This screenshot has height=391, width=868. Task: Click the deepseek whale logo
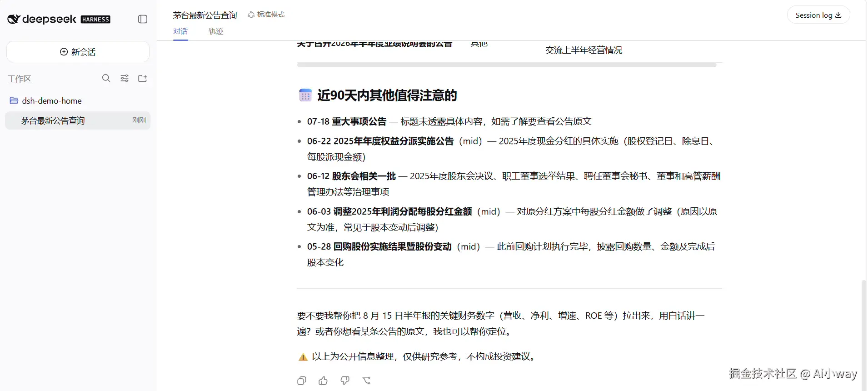(14, 19)
